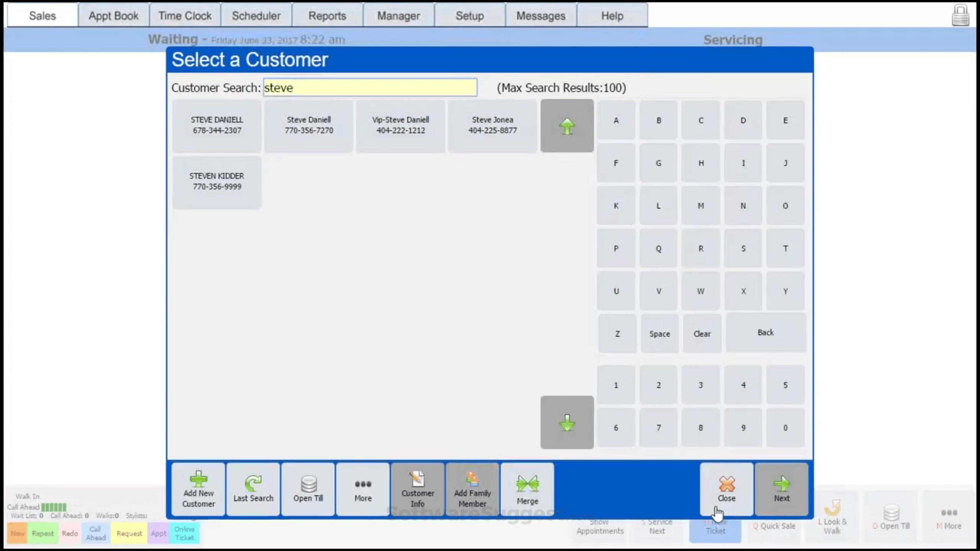
Task: Switch to the Appt Book tab
Action: tap(113, 15)
